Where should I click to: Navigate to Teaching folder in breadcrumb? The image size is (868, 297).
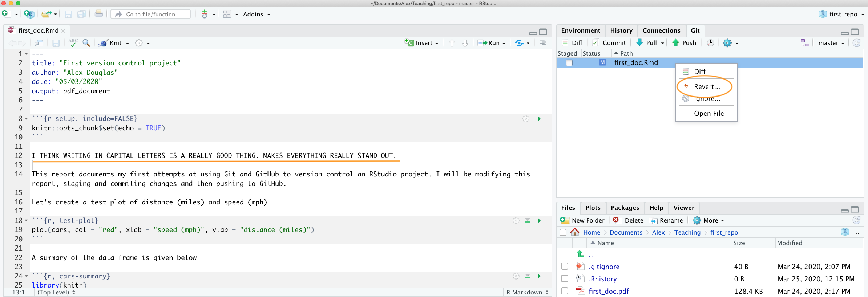point(687,232)
